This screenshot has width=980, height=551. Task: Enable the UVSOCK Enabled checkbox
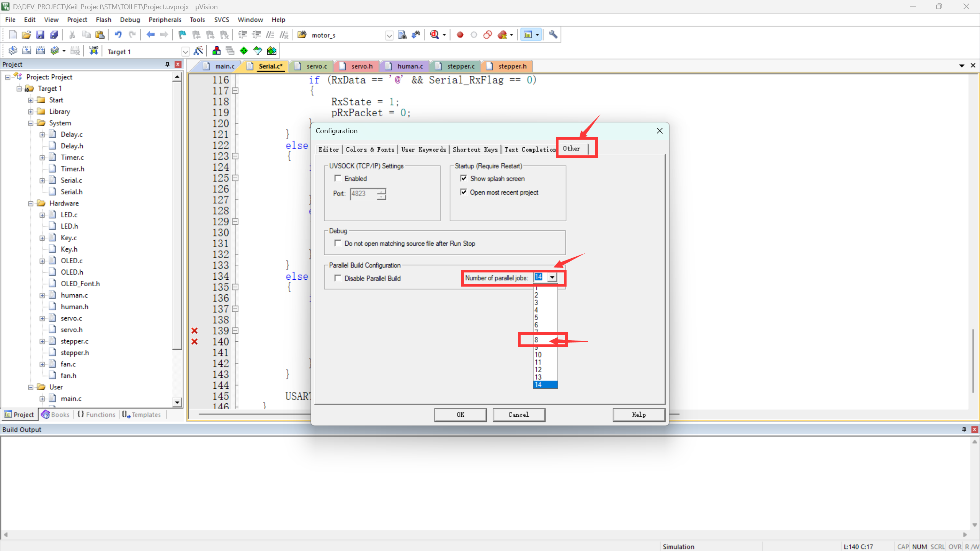click(338, 178)
